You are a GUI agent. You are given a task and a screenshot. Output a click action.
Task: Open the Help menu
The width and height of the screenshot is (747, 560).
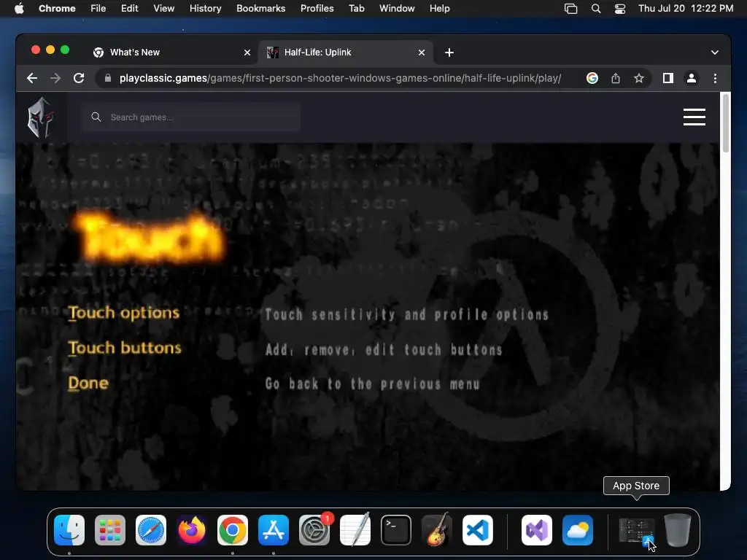click(439, 9)
